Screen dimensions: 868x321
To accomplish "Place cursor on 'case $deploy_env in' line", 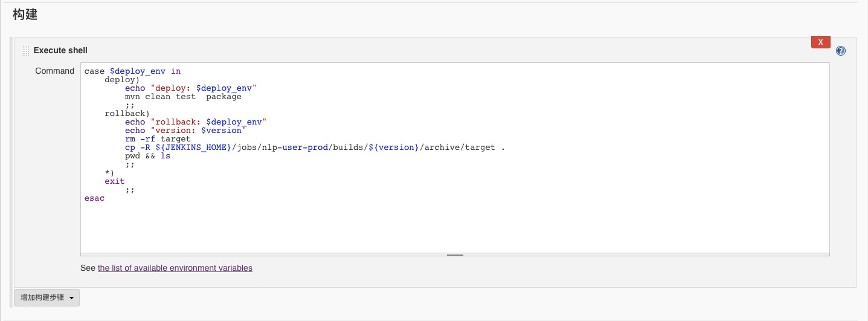I will tap(132, 71).
